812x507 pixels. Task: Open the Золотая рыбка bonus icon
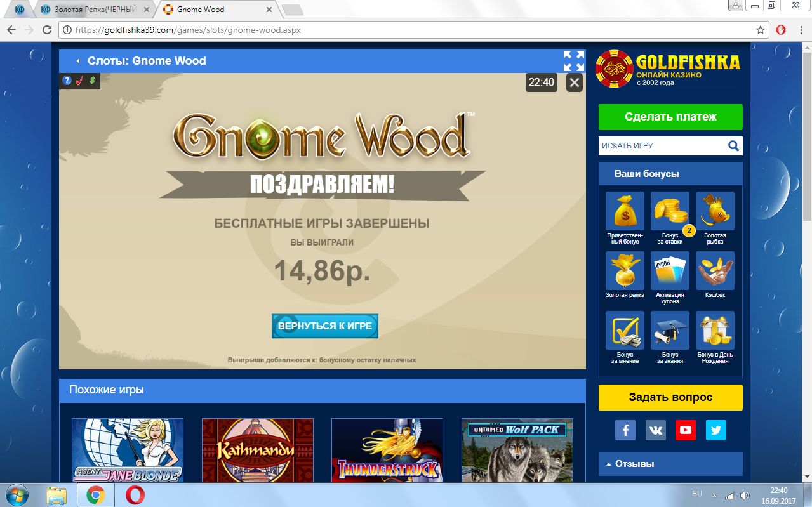coord(715,211)
